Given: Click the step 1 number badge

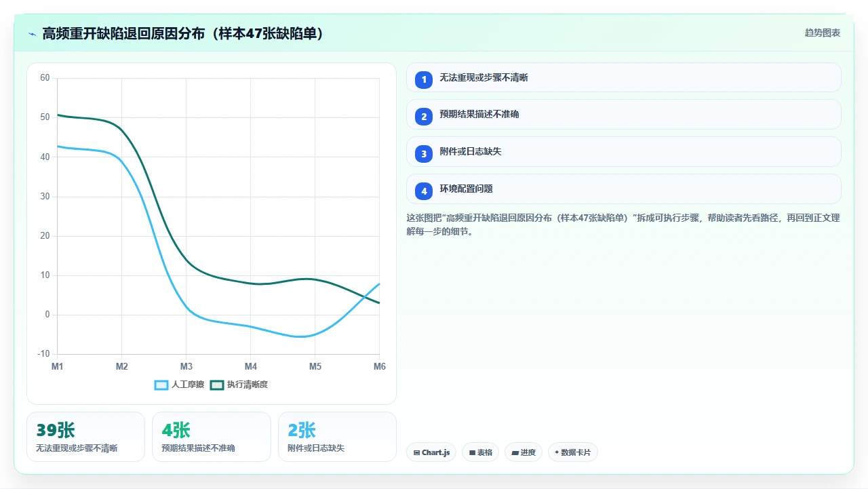Looking at the screenshot, I should click(x=424, y=79).
